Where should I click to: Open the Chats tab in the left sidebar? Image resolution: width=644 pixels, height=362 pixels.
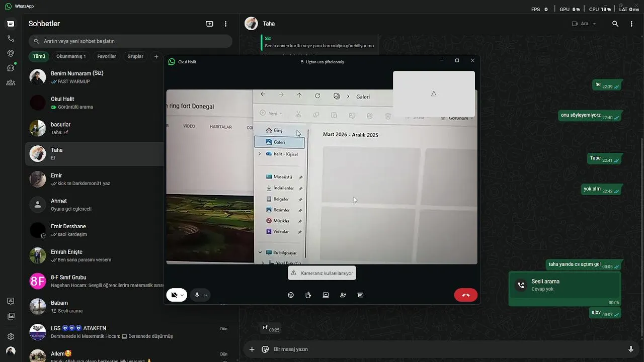coord(11,24)
